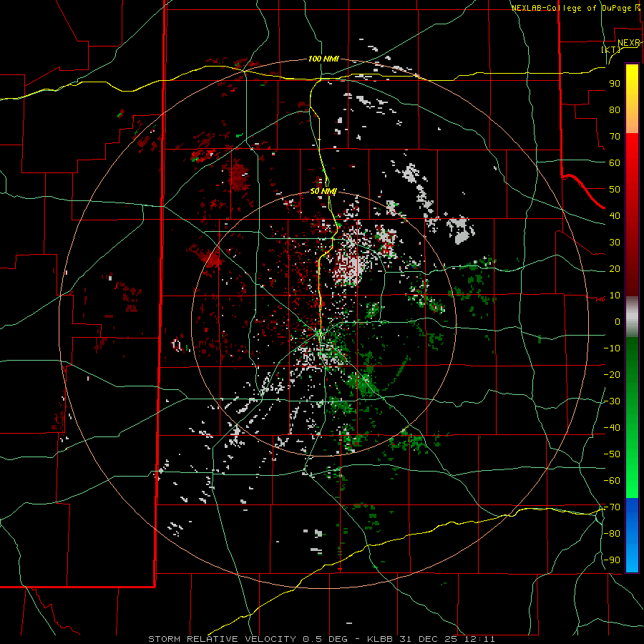The image size is (644, 644).
Task: Click the -10 value on the velocity scale
Action: 612,348
